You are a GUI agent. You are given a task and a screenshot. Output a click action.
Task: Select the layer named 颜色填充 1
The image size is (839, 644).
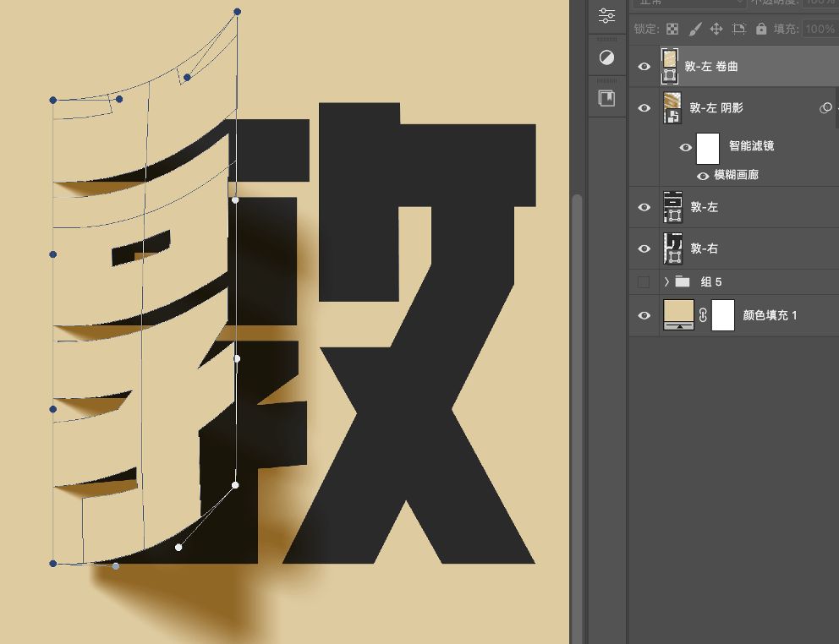pyautogui.click(x=770, y=315)
